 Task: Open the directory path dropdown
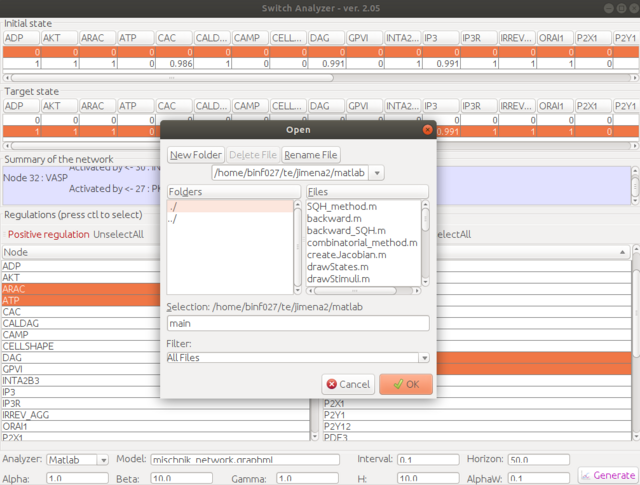(x=377, y=173)
